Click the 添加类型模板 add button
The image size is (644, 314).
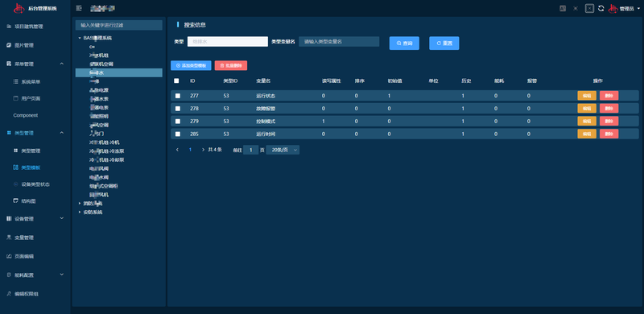191,65
